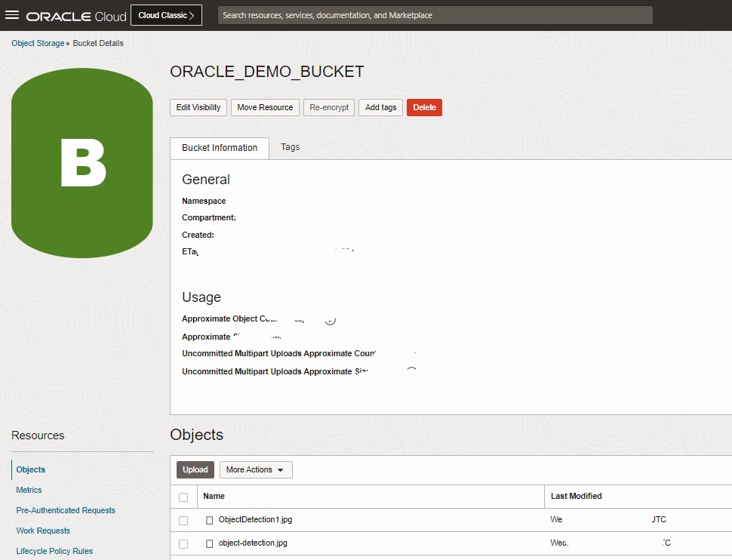Click ORACLE_DEMO_BUCKET title

(267, 72)
